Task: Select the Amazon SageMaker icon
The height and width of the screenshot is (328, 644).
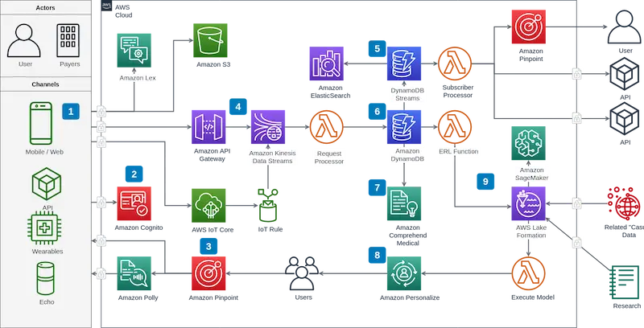Action: coord(528,143)
